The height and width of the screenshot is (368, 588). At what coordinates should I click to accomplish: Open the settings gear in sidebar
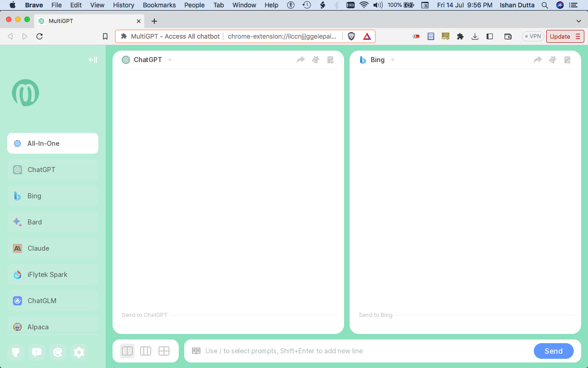pyautogui.click(x=79, y=352)
